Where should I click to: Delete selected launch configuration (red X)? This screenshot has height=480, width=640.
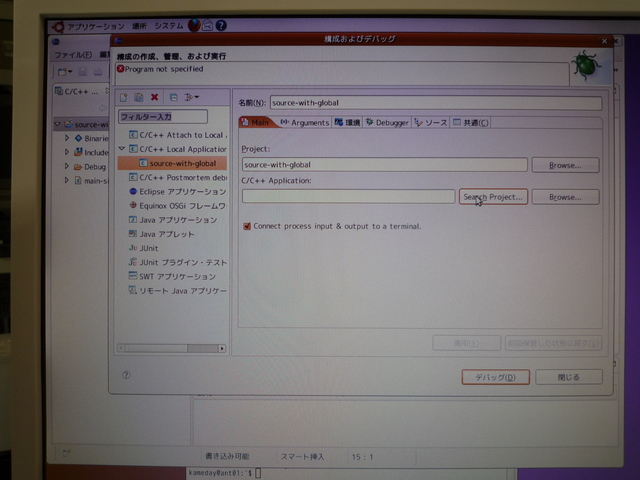154,97
